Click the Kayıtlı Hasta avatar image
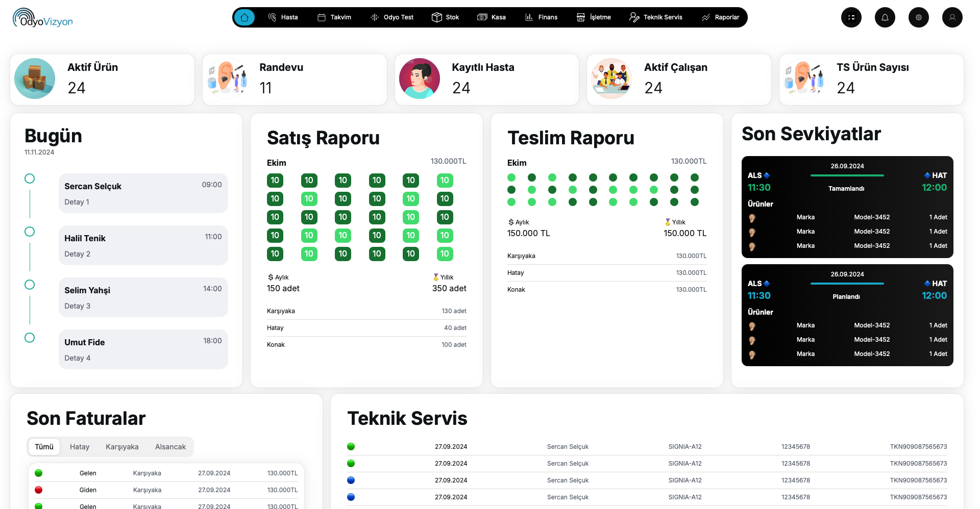This screenshot has width=980, height=509. (x=419, y=79)
